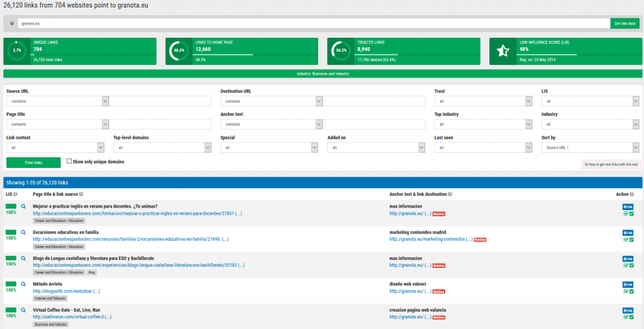
Task: Open magnifier preview for Método Arrieta row
Action: pos(23,284)
